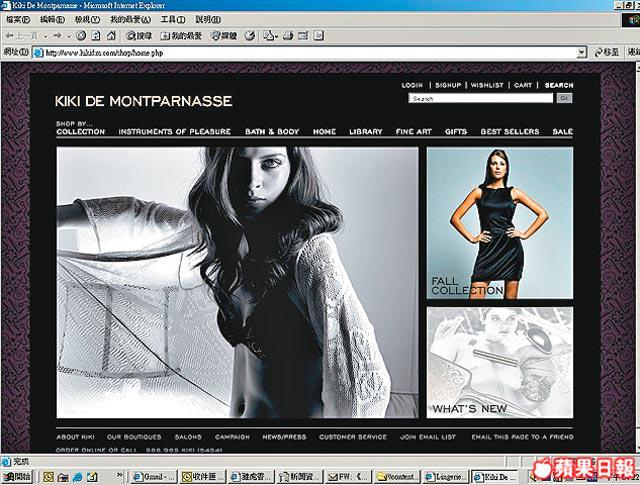Image resolution: width=640 pixels, height=485 pixels.
Task: Print the page with the printer icon
Action: 288,36
